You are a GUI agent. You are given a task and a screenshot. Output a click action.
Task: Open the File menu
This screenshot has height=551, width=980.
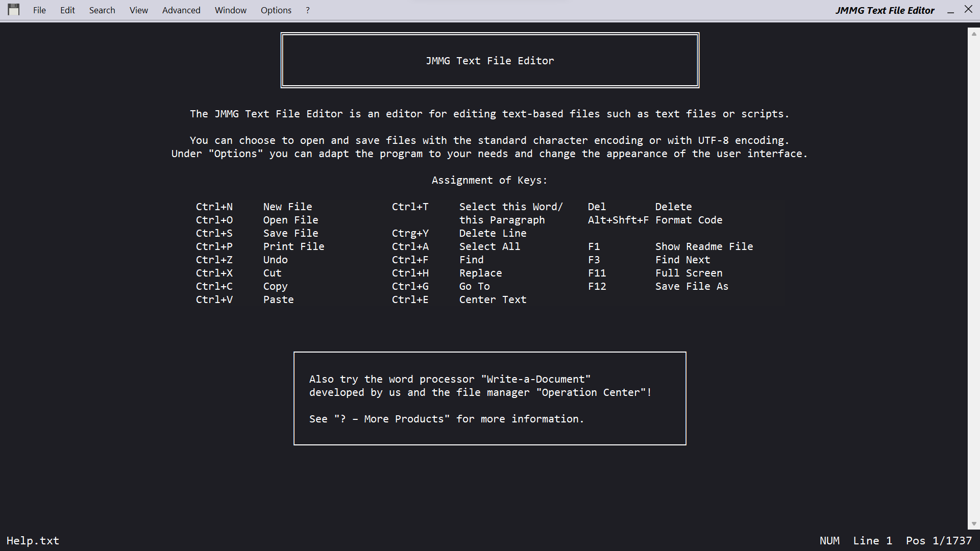pos(39,10)
